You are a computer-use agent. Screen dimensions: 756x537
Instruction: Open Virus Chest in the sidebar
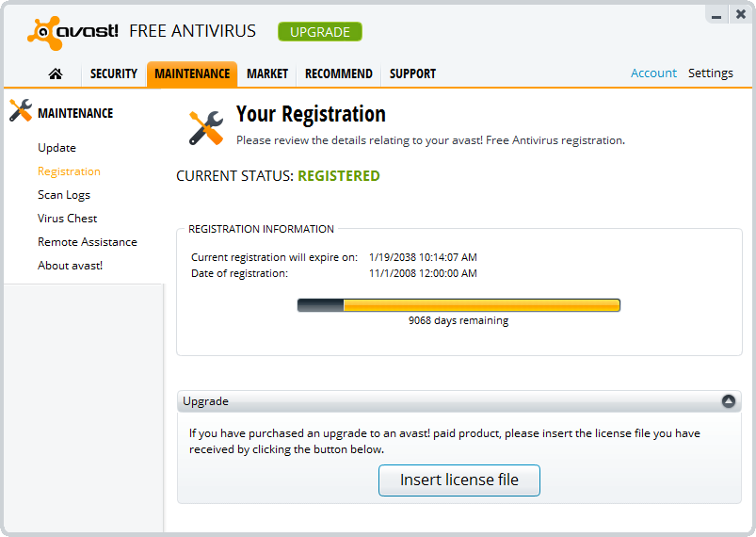pos(68,219)
